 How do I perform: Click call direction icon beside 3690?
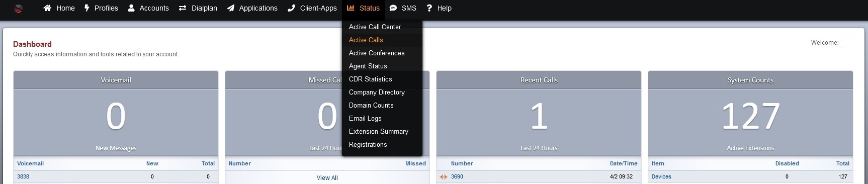(x=444, y=177)
